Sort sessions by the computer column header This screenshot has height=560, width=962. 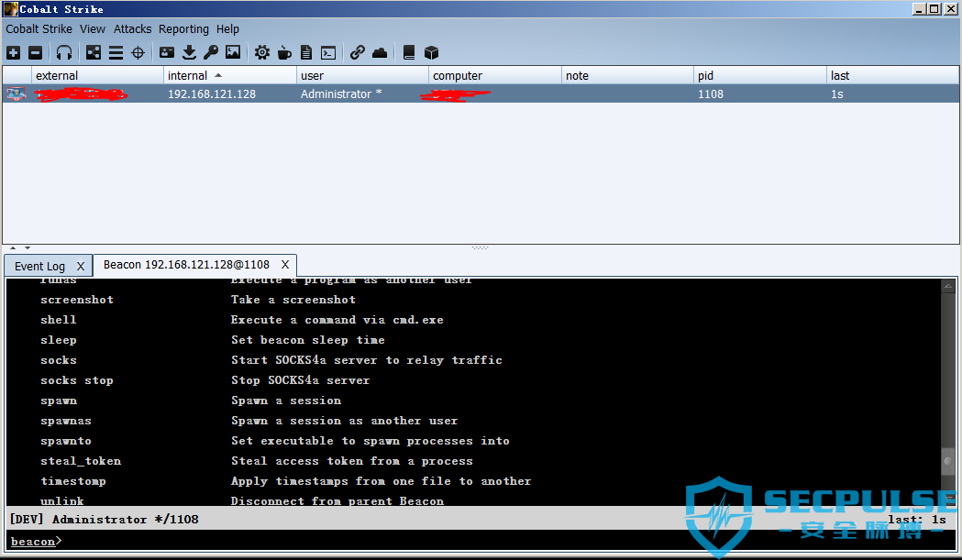pos(495,75)
